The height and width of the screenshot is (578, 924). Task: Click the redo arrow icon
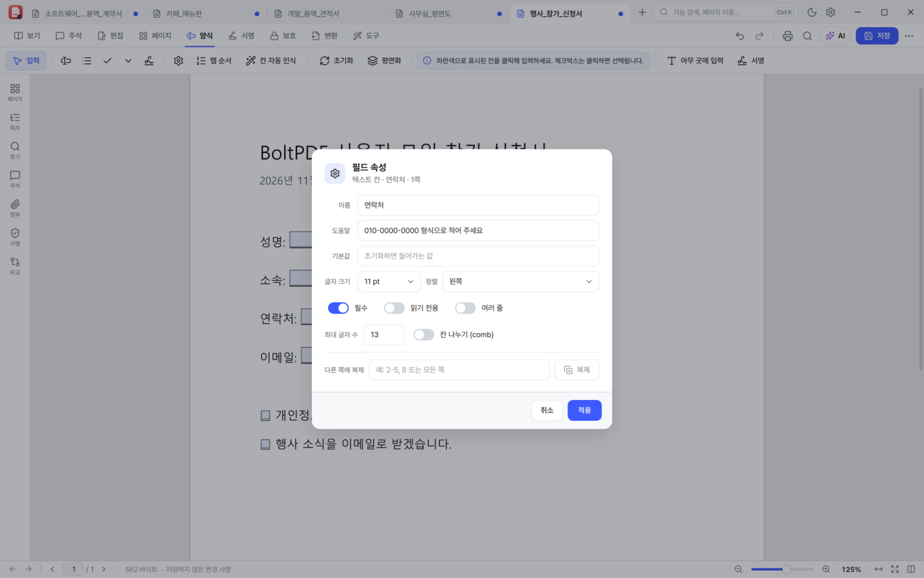(759, 36)
